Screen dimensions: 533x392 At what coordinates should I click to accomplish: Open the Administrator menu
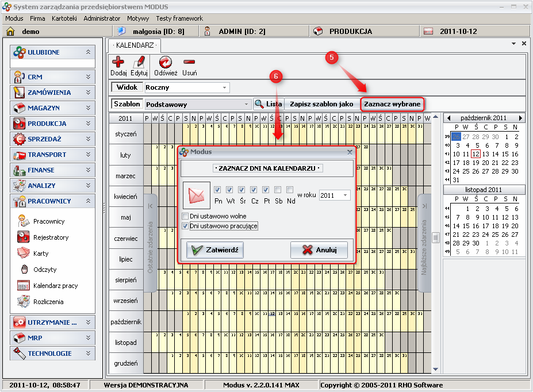pyautogui.click(x=102, y=18)
